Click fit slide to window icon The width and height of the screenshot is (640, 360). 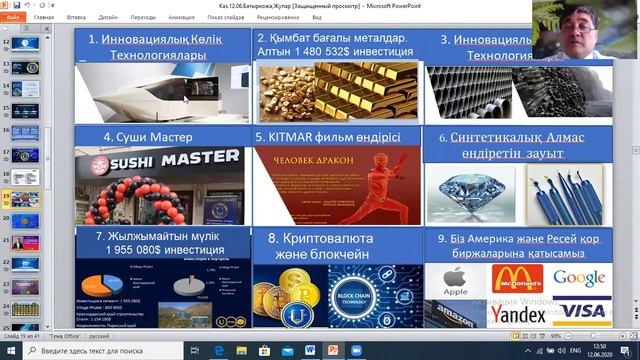(x=633, y=336)
